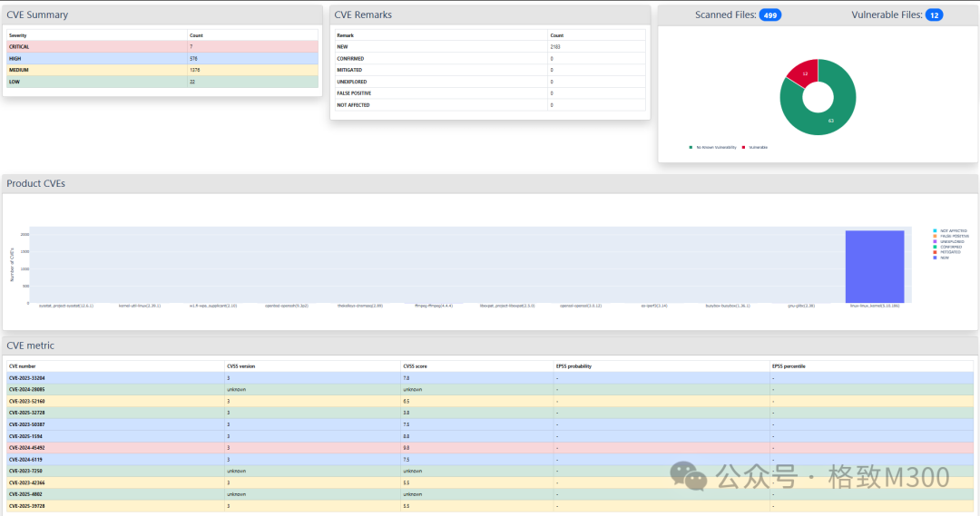Click openssl-openssl label on chart axis
Viewport: 980px width, 516px height.
[x=581, y=307]
